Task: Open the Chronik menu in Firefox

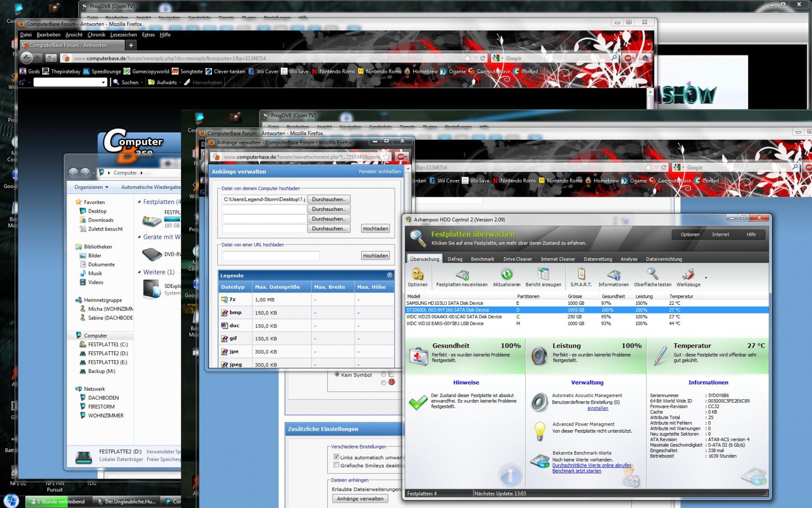Action: click(96, 34)
